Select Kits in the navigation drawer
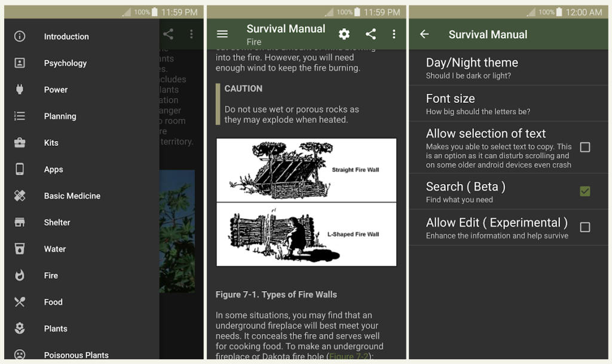This screenshot has height=364, width=612. [x=51, y=143]
